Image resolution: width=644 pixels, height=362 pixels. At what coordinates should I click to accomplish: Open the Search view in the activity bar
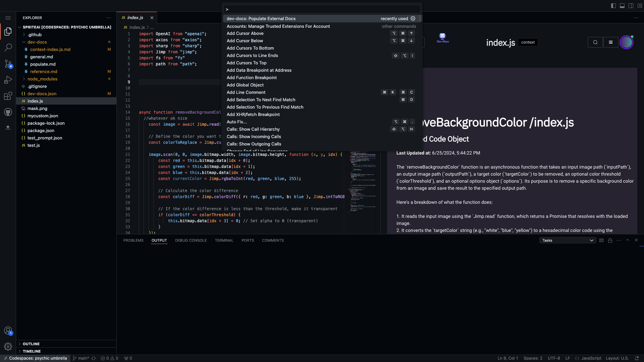pos(8,48)
